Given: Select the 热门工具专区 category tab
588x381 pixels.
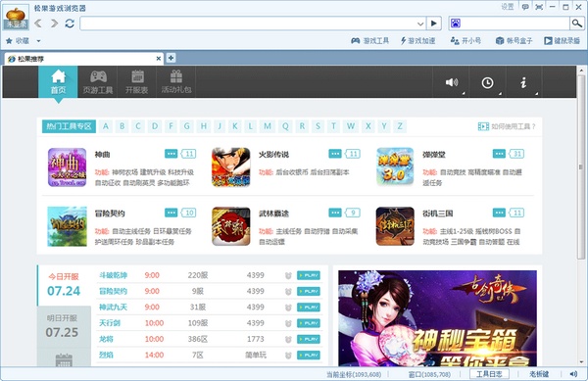Looking at the screenshot, I should pyautogui.click(x=69, y=126).
